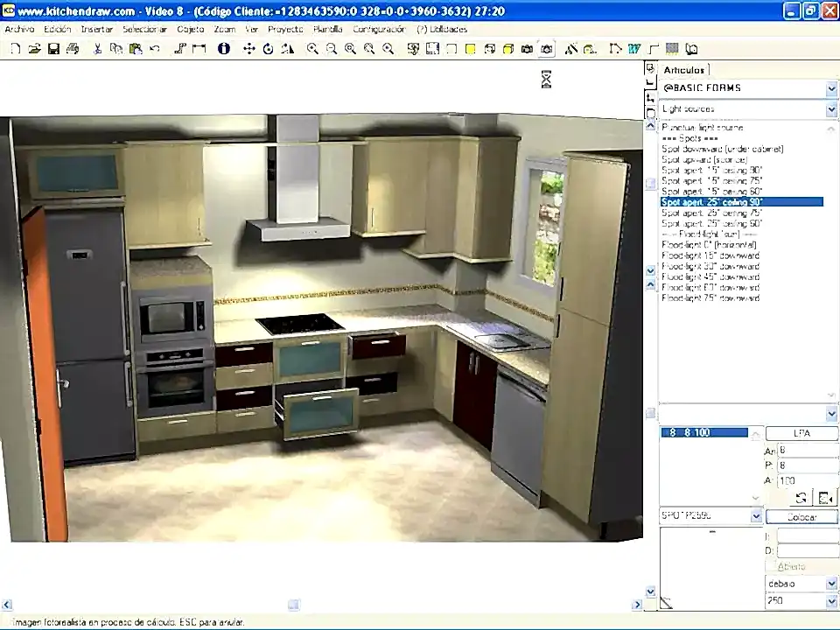Click the dimension measure tool icon
The width and height of the screenshot is (840, 630).
pos(199,49)
